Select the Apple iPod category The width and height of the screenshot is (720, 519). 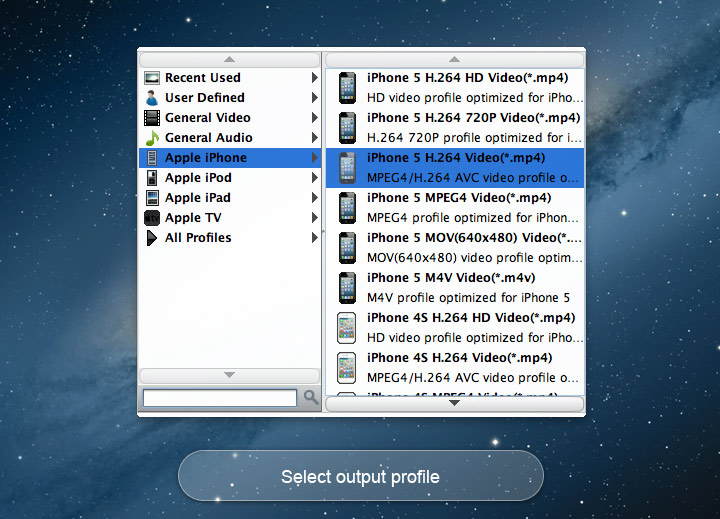(230, 178)
